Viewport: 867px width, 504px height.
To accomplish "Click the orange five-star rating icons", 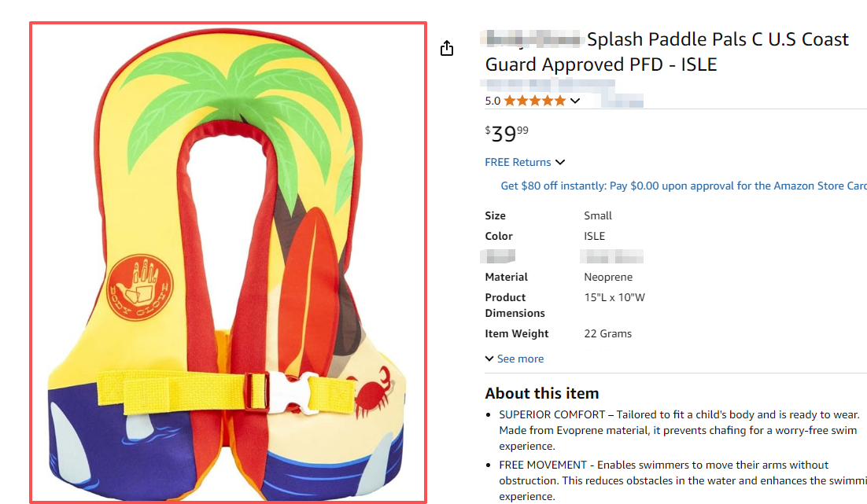I will (x=534, y=101).
